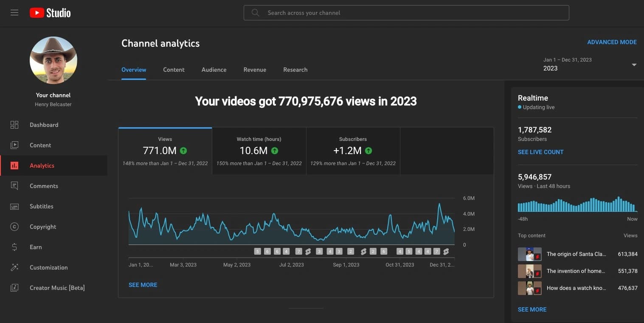The height and width of the screenshot is (323, 644).
Task: Open the 'How does a watch kno...' video
Action: [x=576, y=288]
